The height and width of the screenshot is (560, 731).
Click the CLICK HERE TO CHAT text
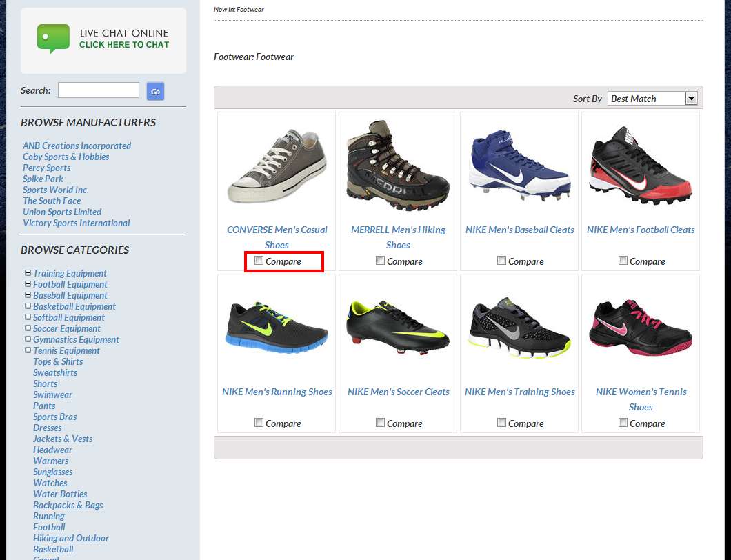click(124, 45)
